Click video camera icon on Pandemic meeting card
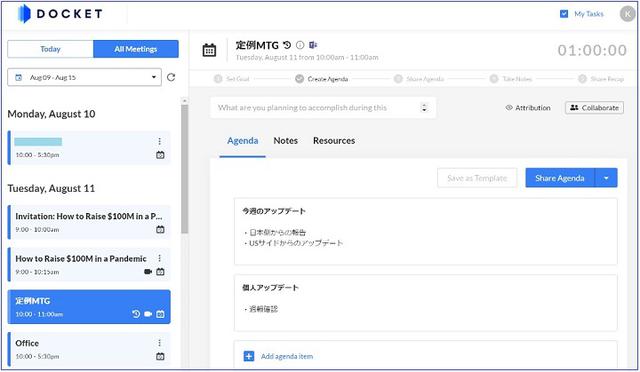The width and height of the screenshot is (640, 372). tap(148, 272)
